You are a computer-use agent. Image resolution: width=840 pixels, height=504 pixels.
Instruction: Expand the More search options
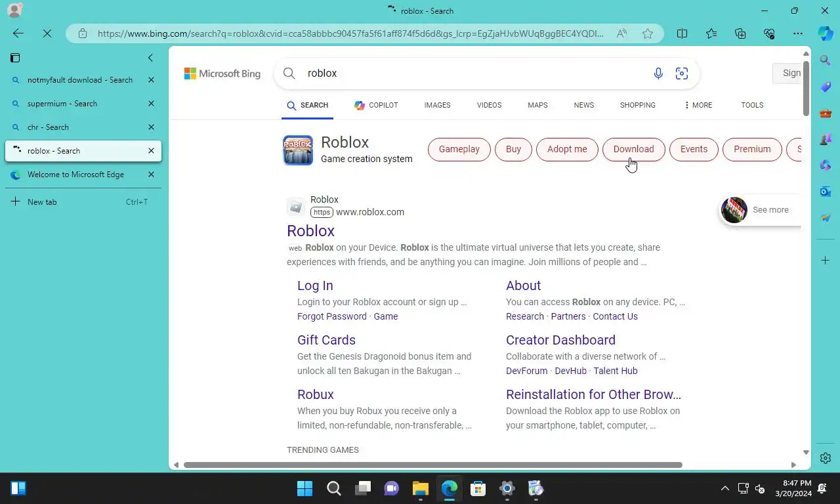[x=698, y=105]
